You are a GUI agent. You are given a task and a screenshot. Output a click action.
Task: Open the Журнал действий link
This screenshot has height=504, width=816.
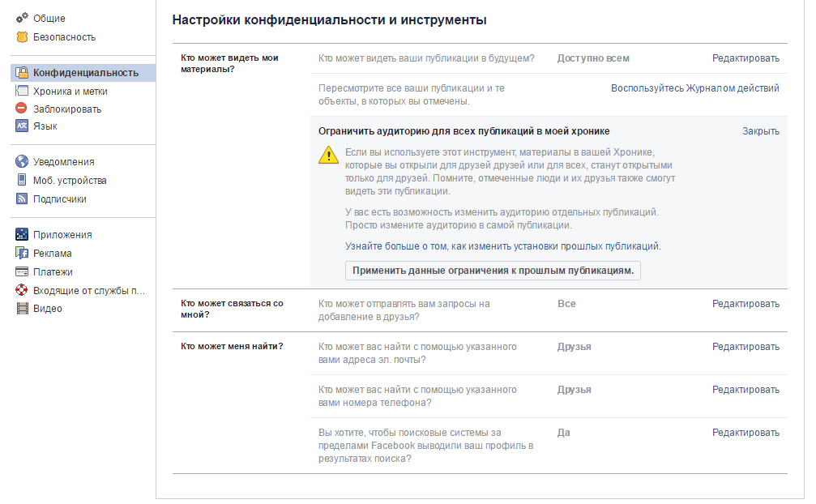pos(694,88)
